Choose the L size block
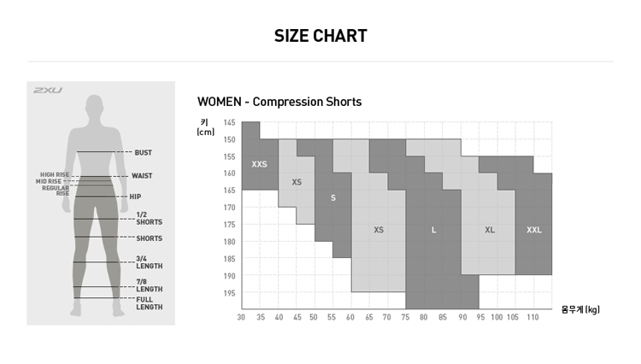The width and height of the screenshot is (641, 364). [x=433, y=230]
